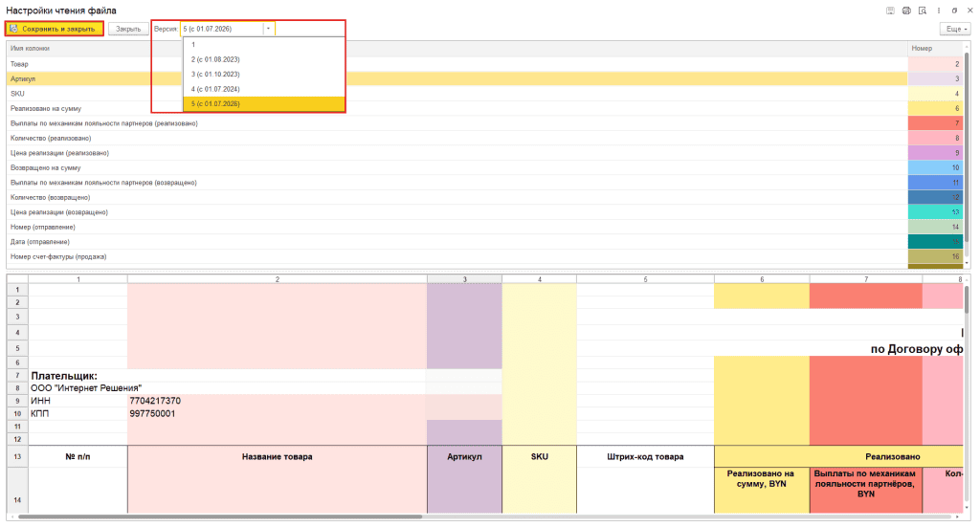The image size is (980, 527).
Task: Select the SKU row in column list
Action: coord(457,94)
